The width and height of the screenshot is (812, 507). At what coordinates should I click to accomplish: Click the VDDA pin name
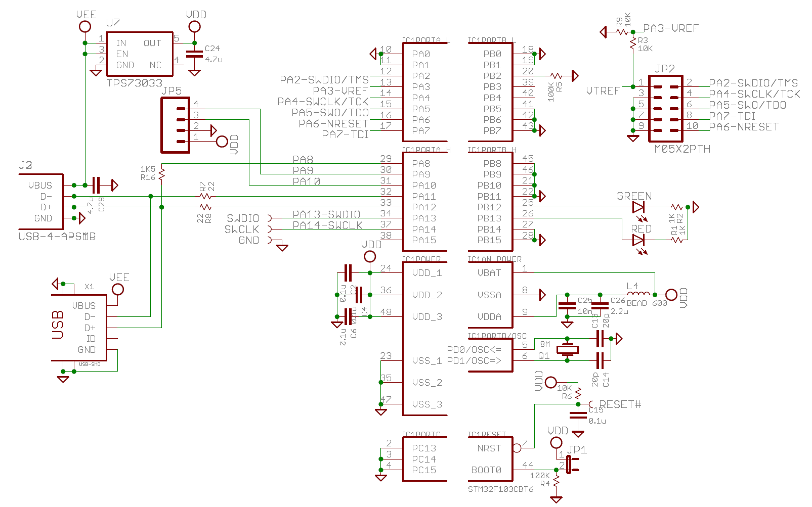click(x=489, y=317)
